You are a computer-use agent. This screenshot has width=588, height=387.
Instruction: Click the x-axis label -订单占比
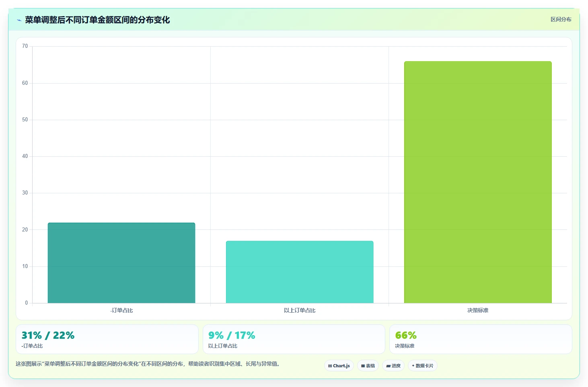pyautogui.click(x=121, y=310)
